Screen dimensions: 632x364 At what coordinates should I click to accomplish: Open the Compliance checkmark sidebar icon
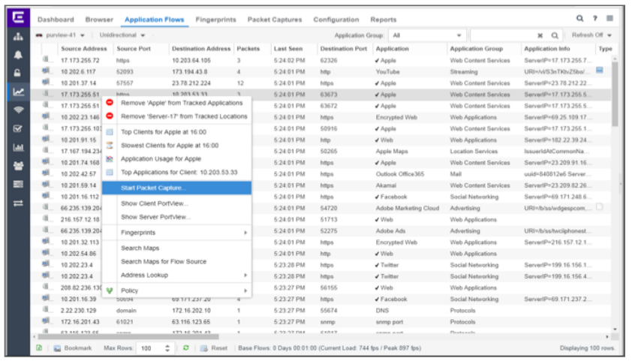[x=18, y=128]
